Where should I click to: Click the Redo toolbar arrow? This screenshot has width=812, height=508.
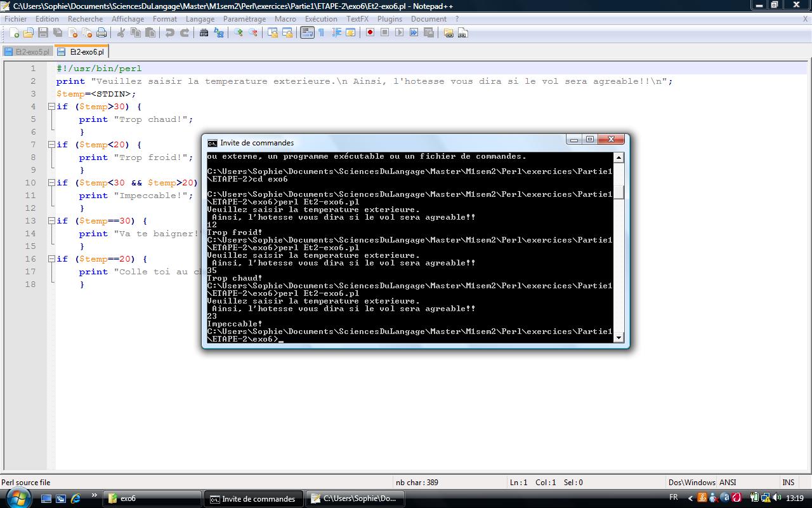coord(185,33)
